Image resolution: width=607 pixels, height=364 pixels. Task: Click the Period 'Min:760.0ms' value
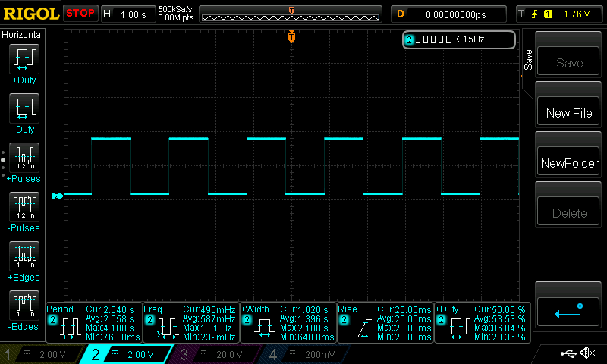[x=112, y=337]
